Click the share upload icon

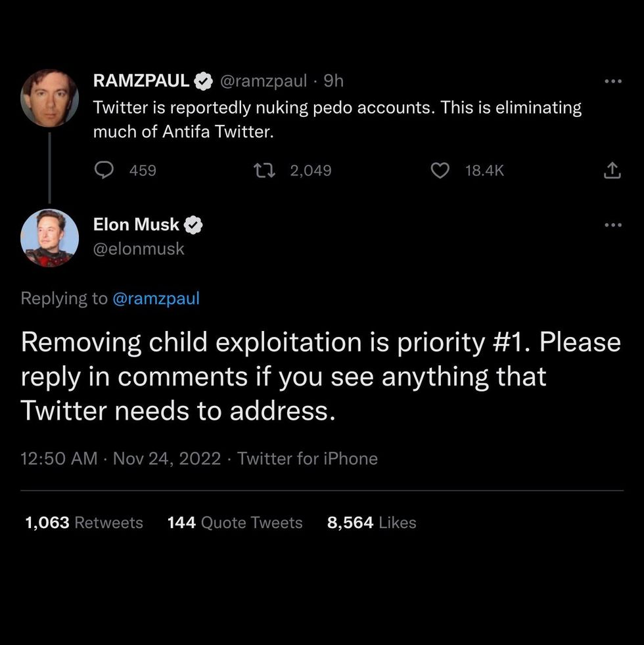pyautogui.click(x=611, y=171)
